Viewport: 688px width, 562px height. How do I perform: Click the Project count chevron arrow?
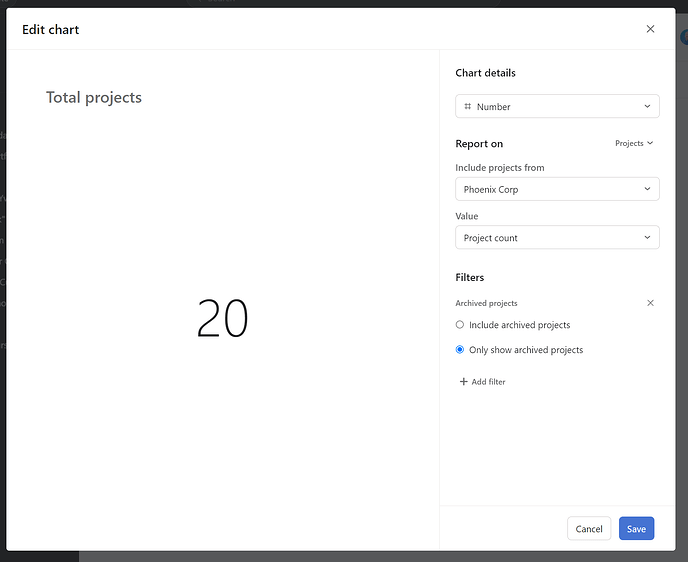[647, 238]
